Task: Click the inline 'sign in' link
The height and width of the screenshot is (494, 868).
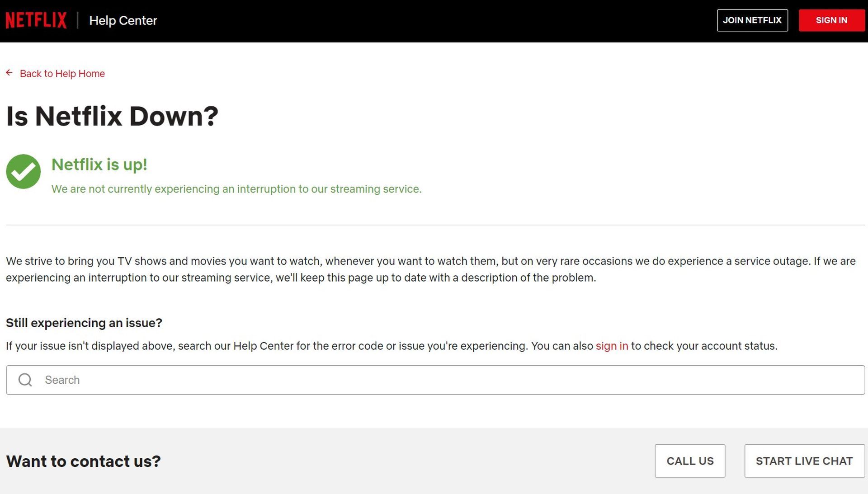Action: (612, 346)
